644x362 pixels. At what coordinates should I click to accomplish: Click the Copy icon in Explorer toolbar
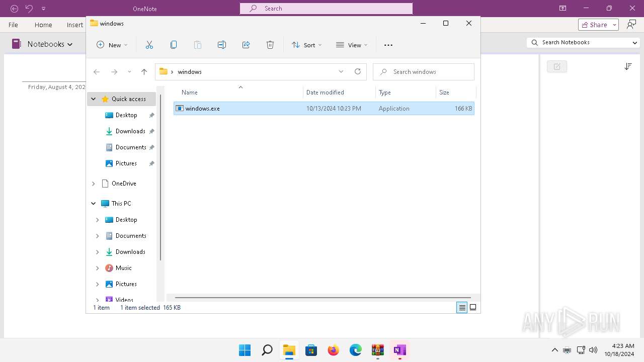(174, 45)
